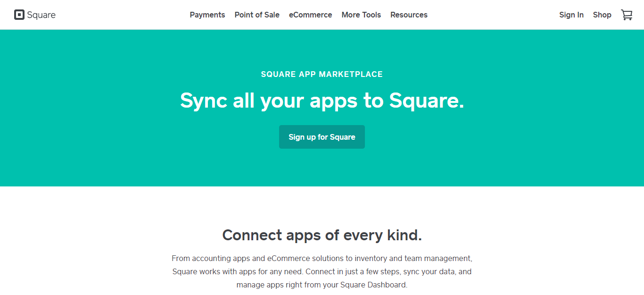Image resolution: width=644 pixels, height=295 pixels.
Task: Open the Resources menu
Action: pyautogui.click(x=409, y=15)
